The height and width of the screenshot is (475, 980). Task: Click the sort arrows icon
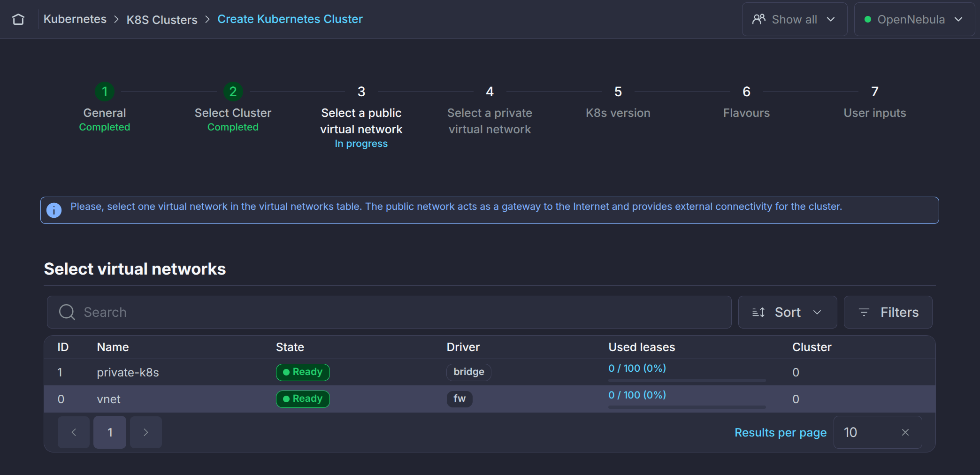coord(758,312)
